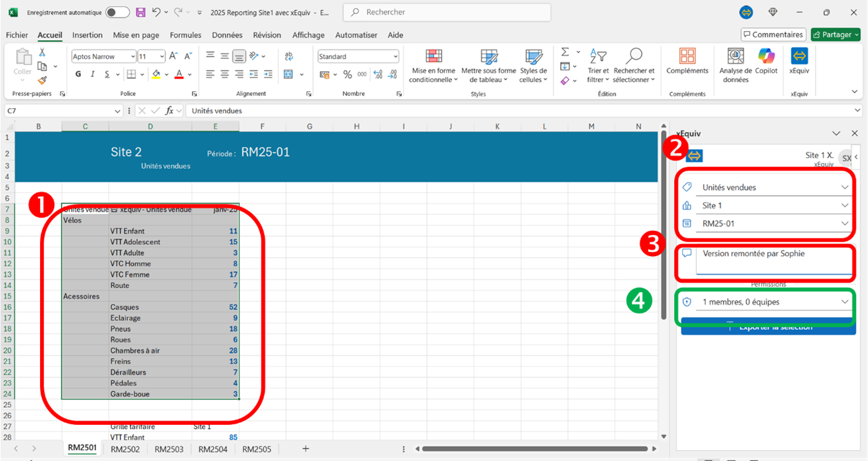Expand the Unités vendues dropdown in xEquiv pane
Viewport: 868px width, 461px height.
coord(844,188)
